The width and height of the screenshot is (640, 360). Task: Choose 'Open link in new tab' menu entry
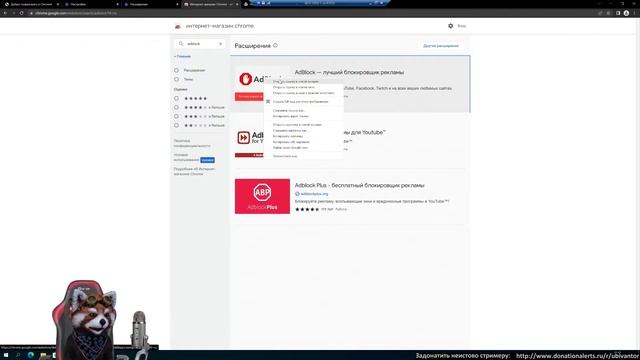pos(304,82)
